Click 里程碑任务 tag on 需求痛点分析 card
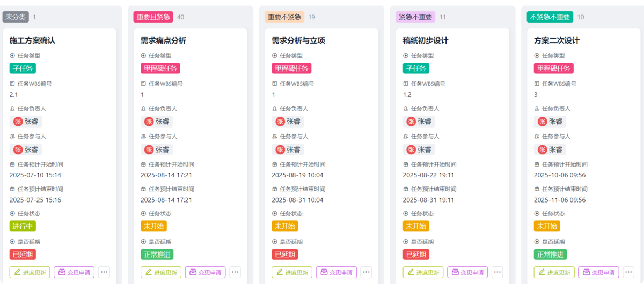Viewport: 644px width, 284px height. point(160,68)
